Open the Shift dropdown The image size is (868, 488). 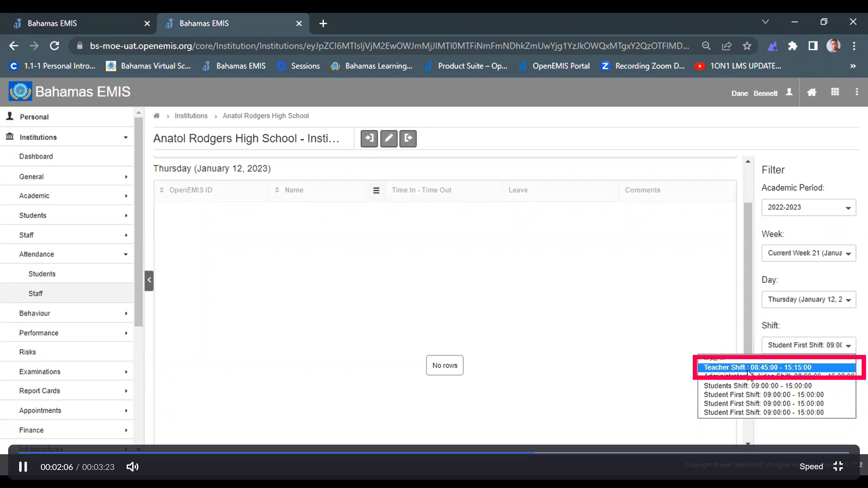pos(809,345)
